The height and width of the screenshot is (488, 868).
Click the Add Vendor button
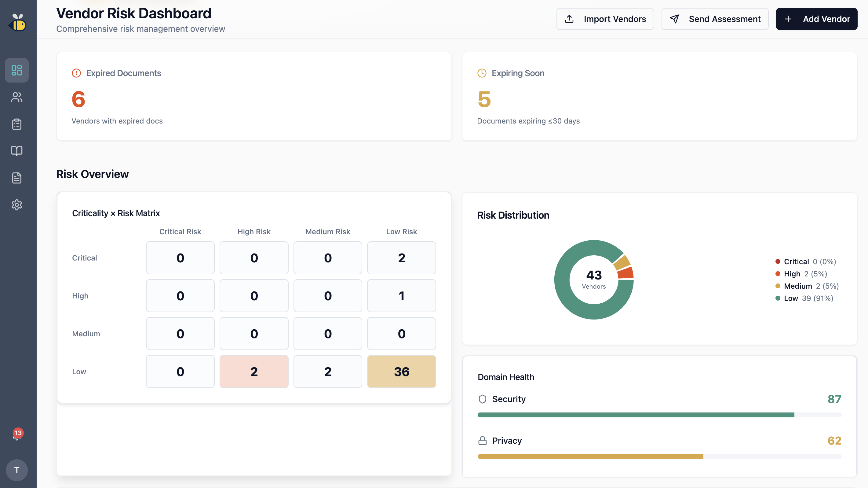(816, 19)
